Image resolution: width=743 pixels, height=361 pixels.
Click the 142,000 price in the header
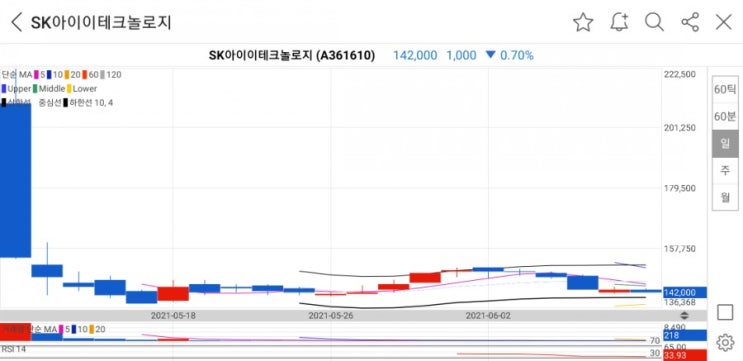[x=415, y=55]
